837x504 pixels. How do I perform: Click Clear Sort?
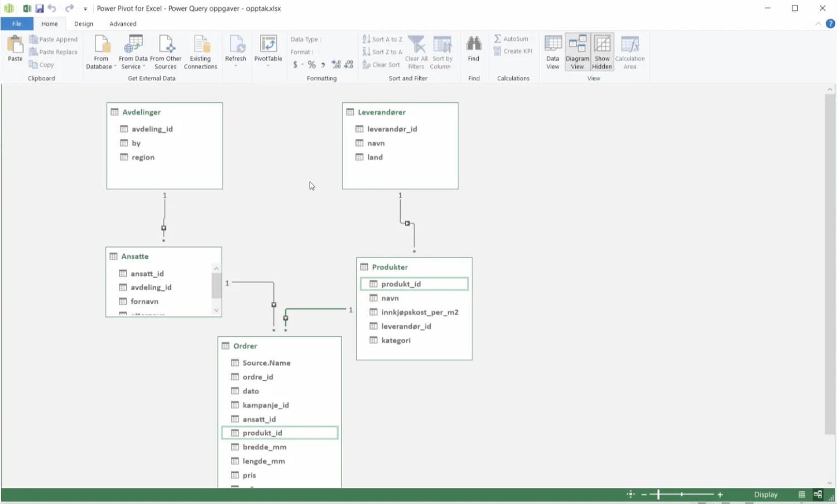coord(381,65)
